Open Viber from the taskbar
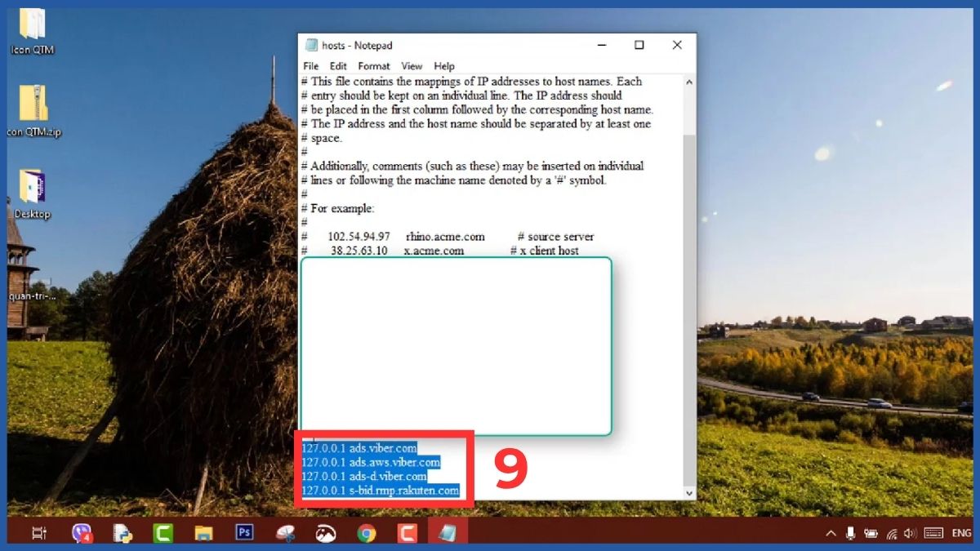980x551 pixels. pyautogui.click(x=82, y=535)
